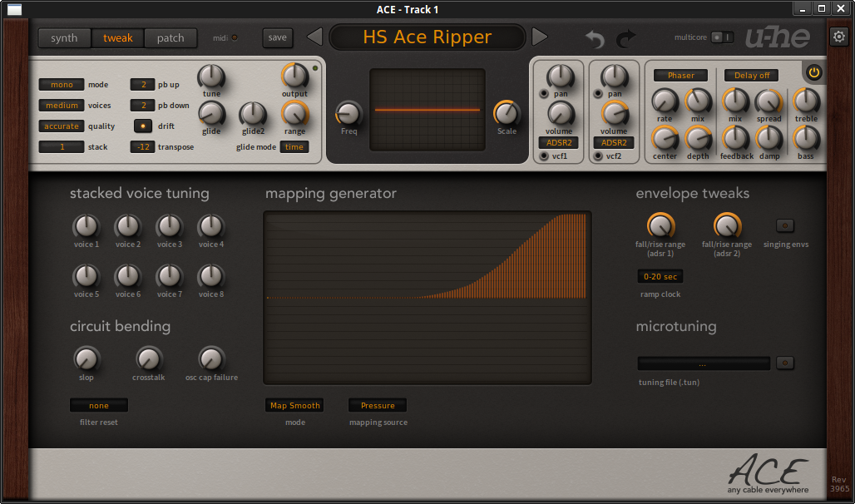Click the first pan modulation socket
The width and height of the screenshot is (855, 504).
544,94
